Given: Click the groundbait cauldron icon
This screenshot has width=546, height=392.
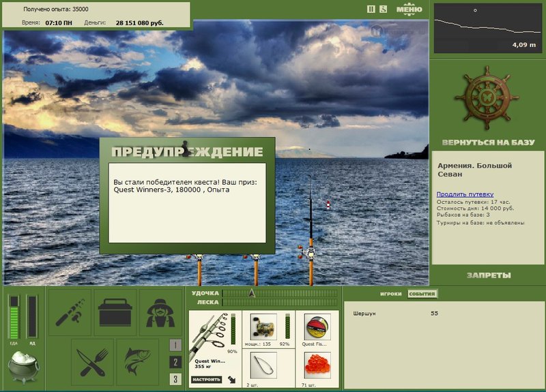Looking at the screenshot, I should pos(24,367).
